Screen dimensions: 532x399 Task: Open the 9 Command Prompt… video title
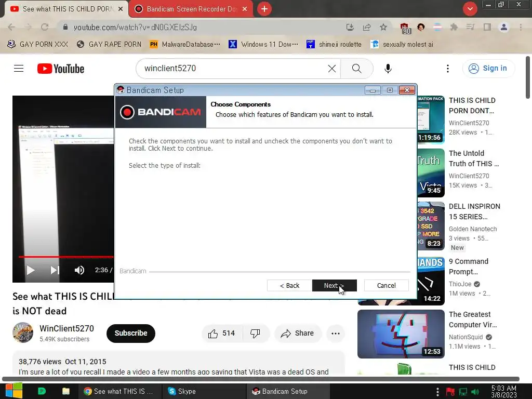[x=469, y=267]
